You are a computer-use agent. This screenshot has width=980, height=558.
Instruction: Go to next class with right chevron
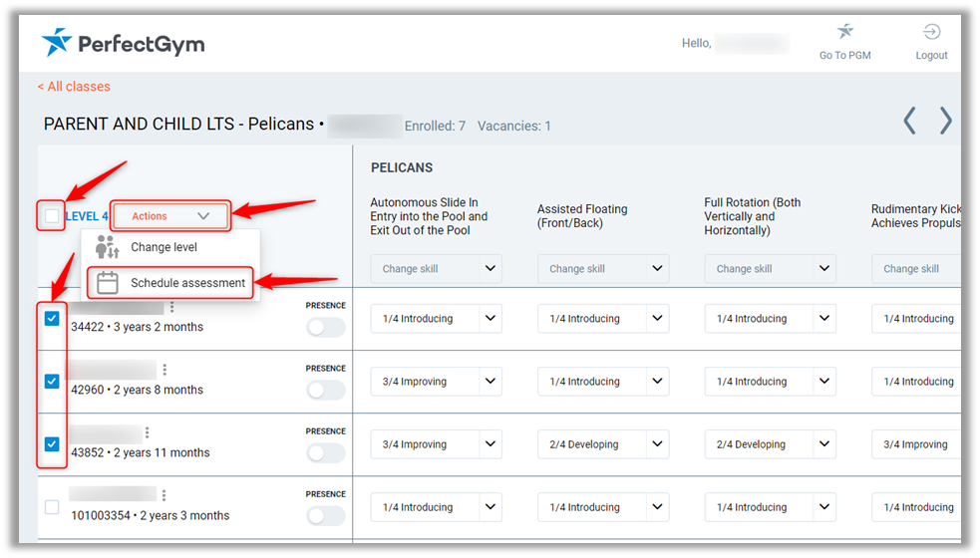click(x=945, y=122)
